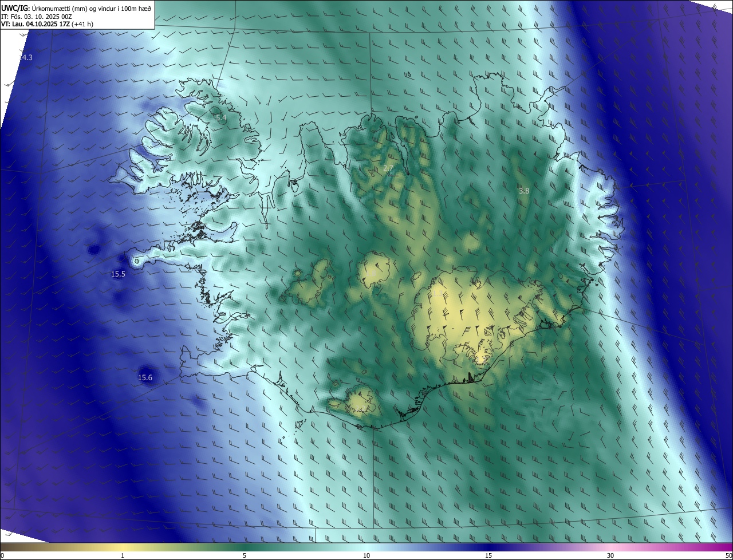Click the faint 1.8 label on the central glacier

(372, 274)
